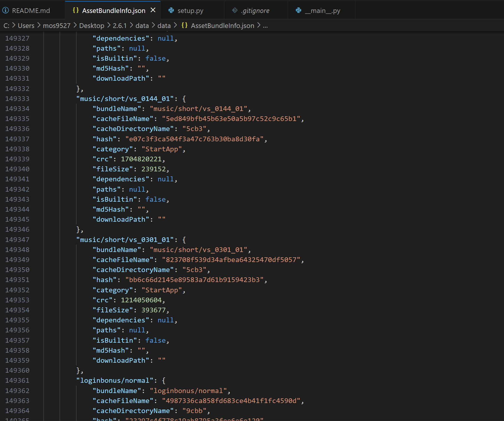
Task: Click the "dependencies" key on line 149327
Action: click(x=121, y=38)
